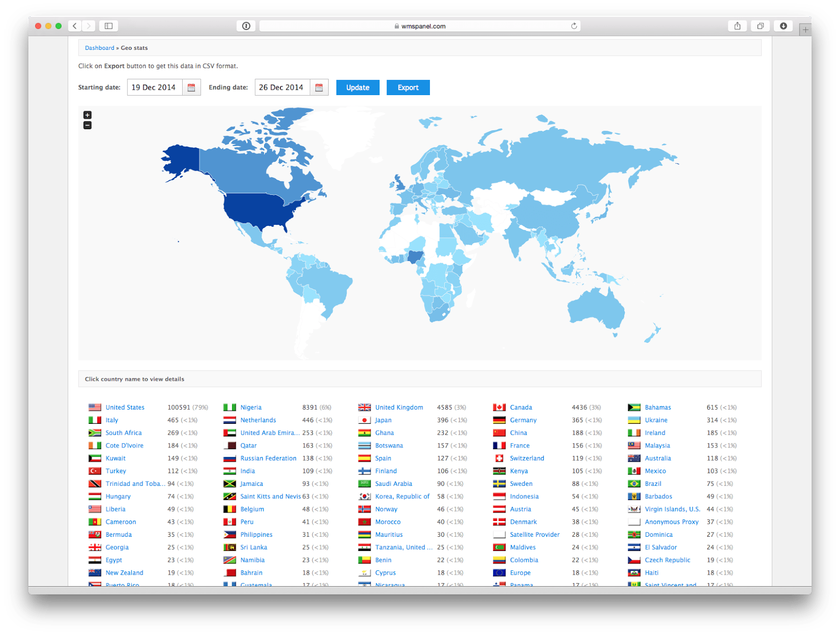Click the Jamaica flag icon
The width and height of the screenshot is (840, 635).
point(229,484)
